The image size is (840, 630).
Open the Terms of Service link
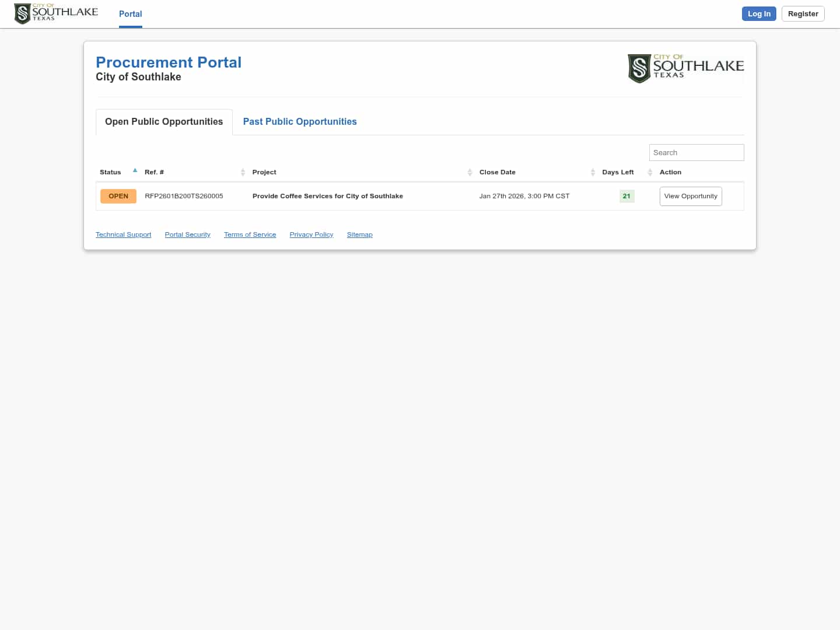pos(250,235)
